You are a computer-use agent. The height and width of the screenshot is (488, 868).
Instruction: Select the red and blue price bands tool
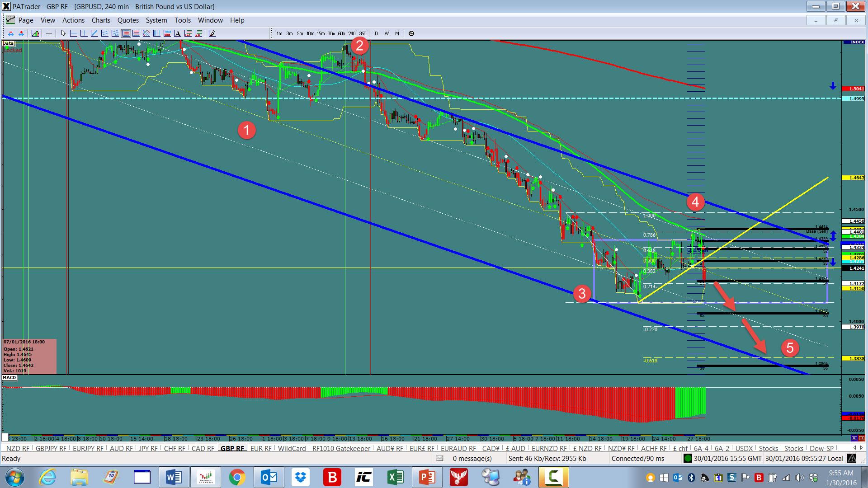tap(167, 33)
